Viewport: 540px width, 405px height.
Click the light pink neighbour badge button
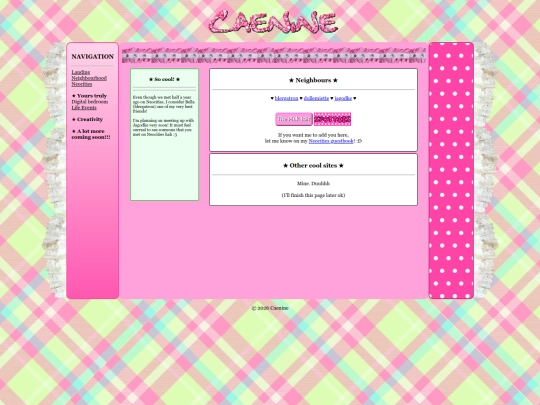(x=294, y=119)
